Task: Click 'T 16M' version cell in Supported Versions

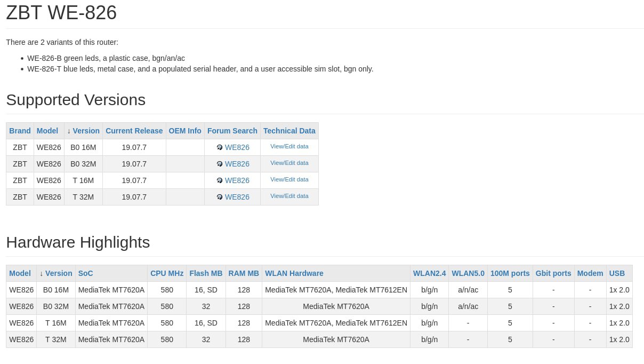Action: pos(83,180)
